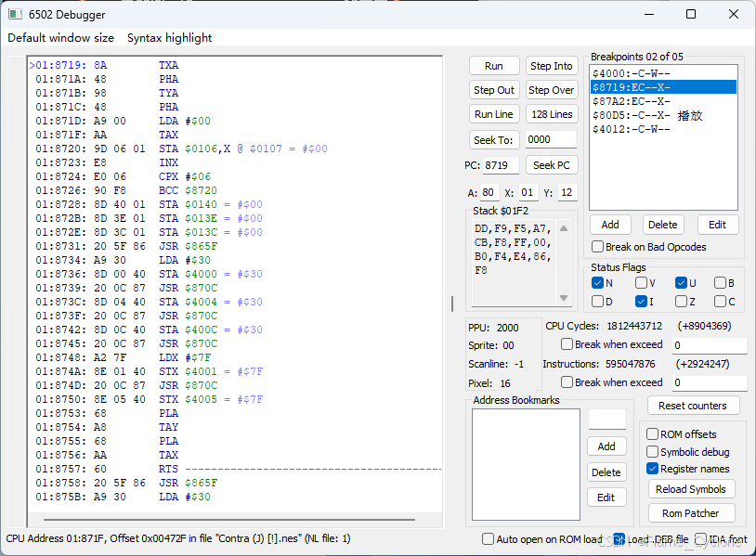756x556 pixels.
Task: Click the bookmark address input field
Action: [x=607, y=420]
